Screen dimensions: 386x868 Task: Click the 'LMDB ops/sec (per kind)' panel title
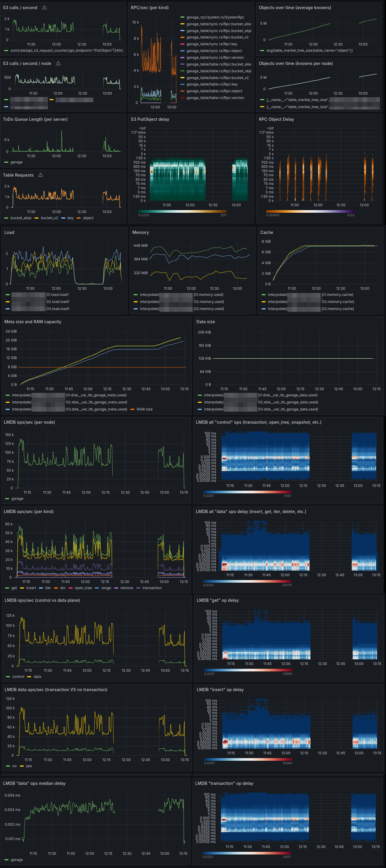(x=29, y=512)
